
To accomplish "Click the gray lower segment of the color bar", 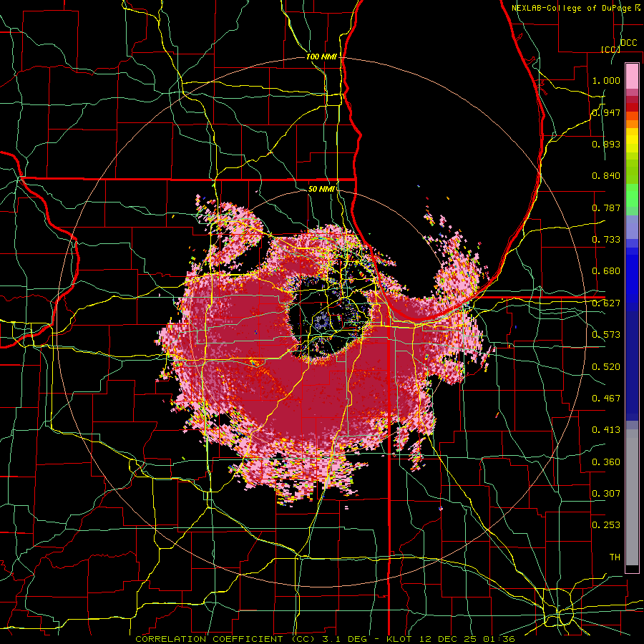I will [632, 497].
